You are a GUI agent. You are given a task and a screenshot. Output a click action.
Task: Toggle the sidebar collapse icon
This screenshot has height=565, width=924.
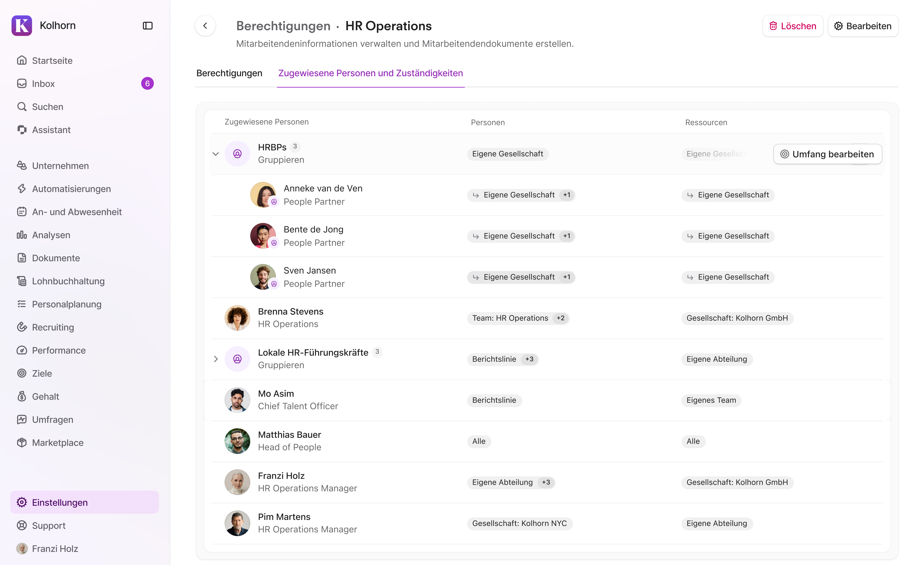tap(147, 26)
